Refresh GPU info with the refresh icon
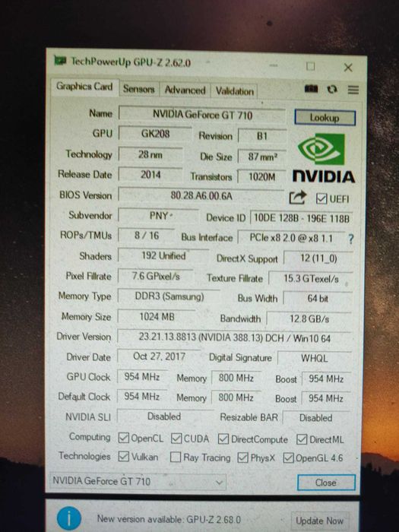 332,89
